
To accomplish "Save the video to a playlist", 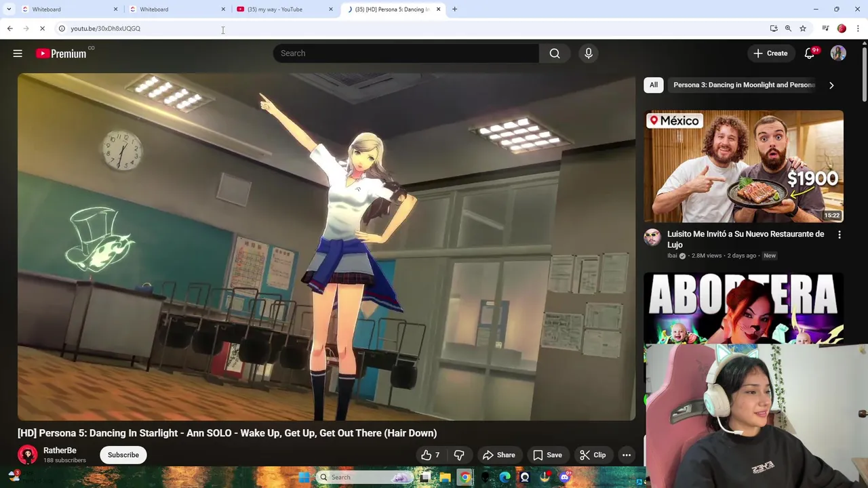I will (547, 455).
